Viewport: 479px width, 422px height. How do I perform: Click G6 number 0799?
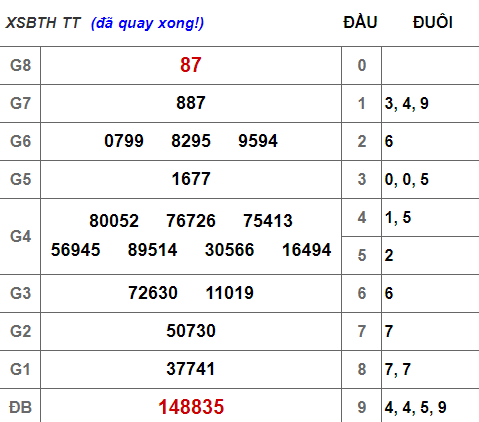(124, 141)
